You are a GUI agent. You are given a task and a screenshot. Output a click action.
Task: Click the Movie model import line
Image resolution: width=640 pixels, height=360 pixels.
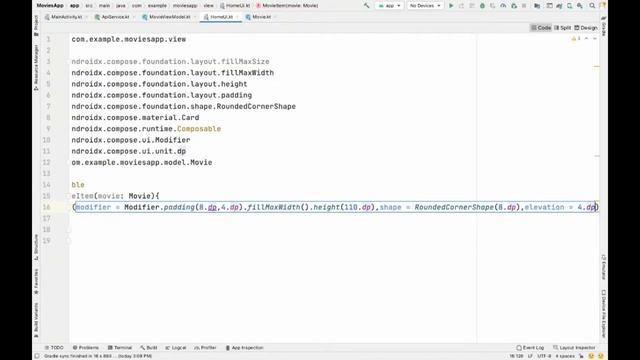pyautogui.click(x=142, y=162)
